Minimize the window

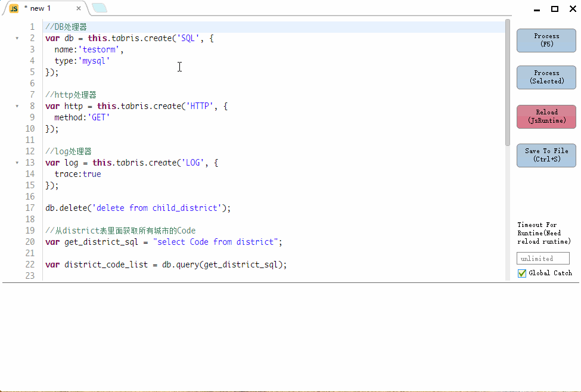536,9
